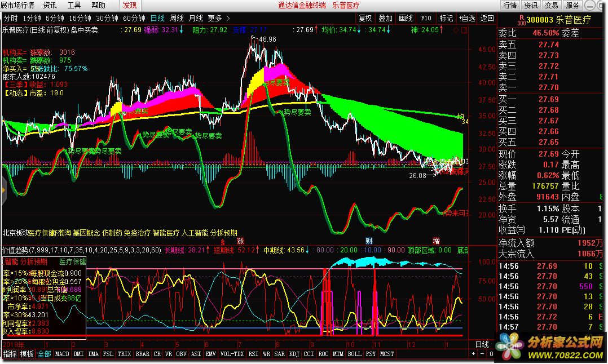
Task: Select the 1分钟 chart period
Action: (x=32, y=18)
